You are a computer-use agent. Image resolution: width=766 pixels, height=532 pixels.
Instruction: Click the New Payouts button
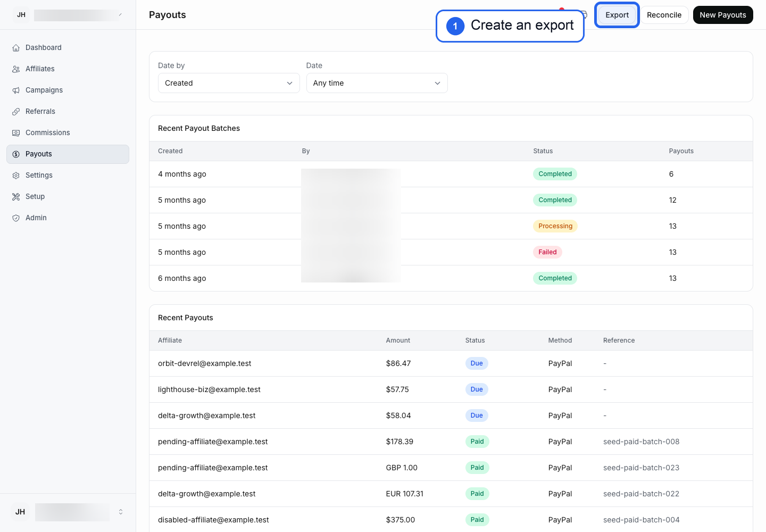tap(723, 15)
